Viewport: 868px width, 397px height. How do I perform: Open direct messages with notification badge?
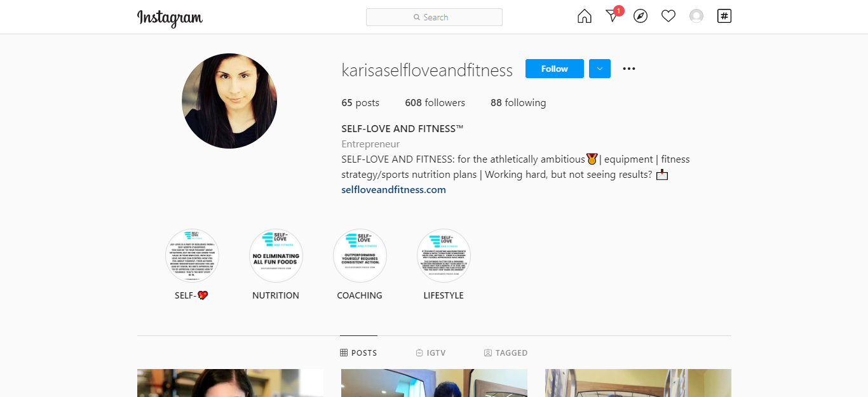[x=613, y=15]
